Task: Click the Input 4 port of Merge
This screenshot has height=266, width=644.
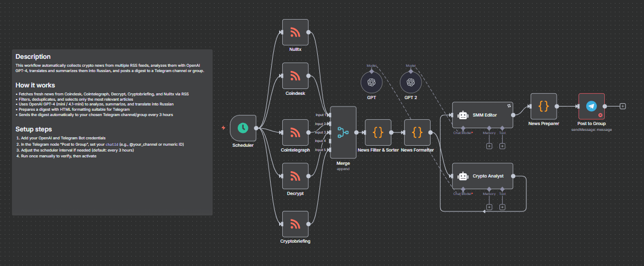Action: point(329,141)
